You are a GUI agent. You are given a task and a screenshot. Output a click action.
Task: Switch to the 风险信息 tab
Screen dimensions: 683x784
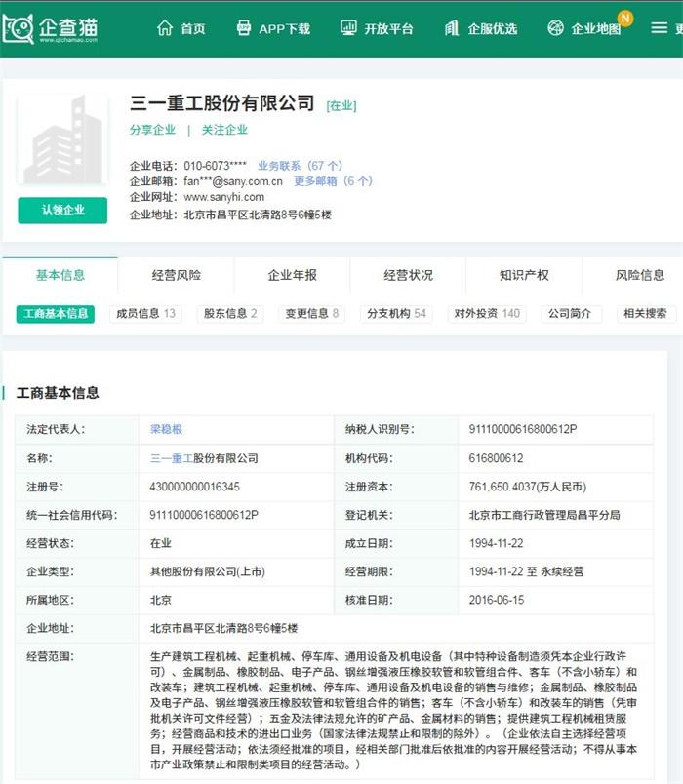pos(640,275)
